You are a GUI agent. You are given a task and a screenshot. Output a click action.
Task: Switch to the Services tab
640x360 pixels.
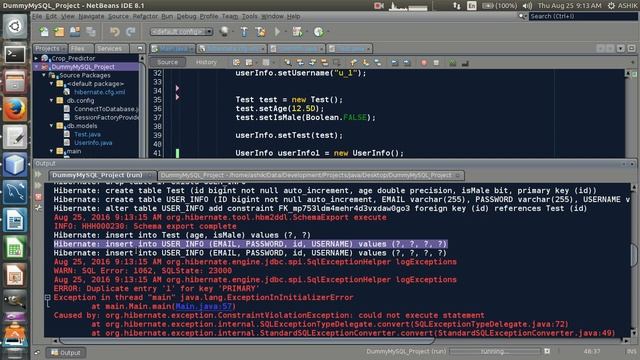coord(111,49)
